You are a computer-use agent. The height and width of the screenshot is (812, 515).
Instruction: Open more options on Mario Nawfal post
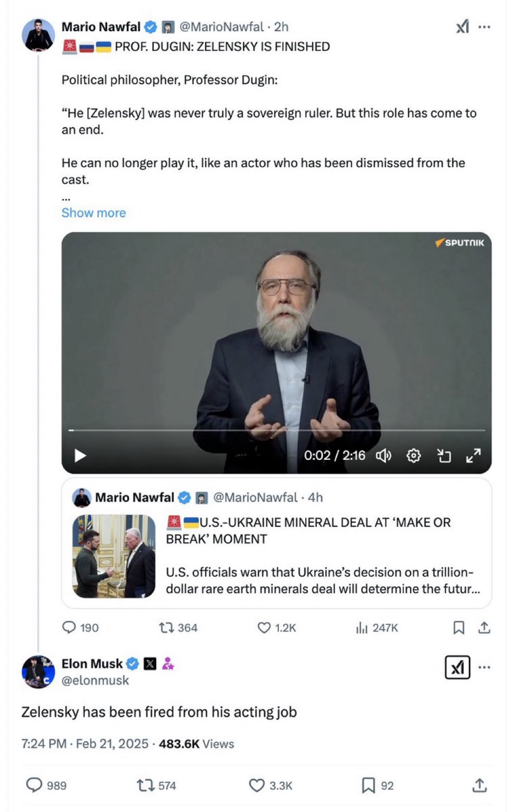point(484,26)
